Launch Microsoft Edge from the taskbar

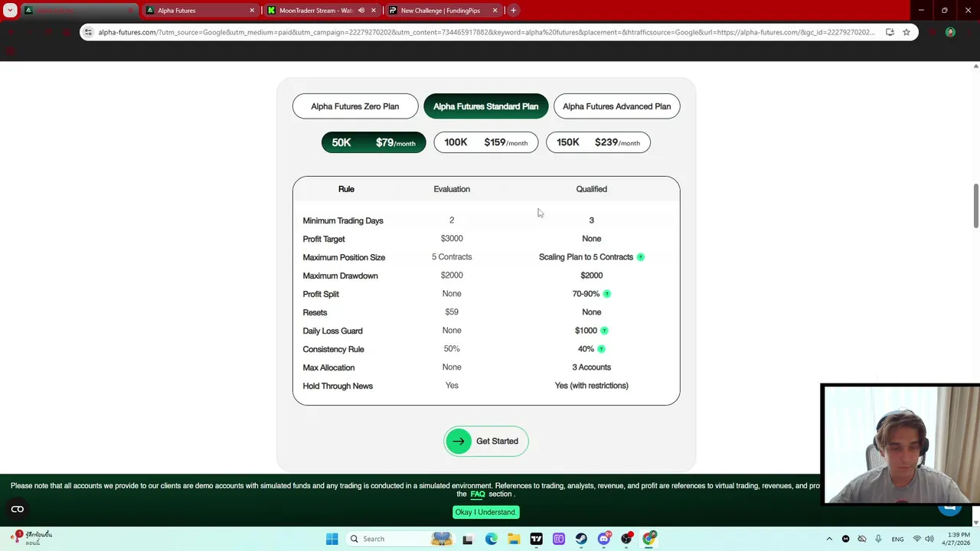click(491, 539)
